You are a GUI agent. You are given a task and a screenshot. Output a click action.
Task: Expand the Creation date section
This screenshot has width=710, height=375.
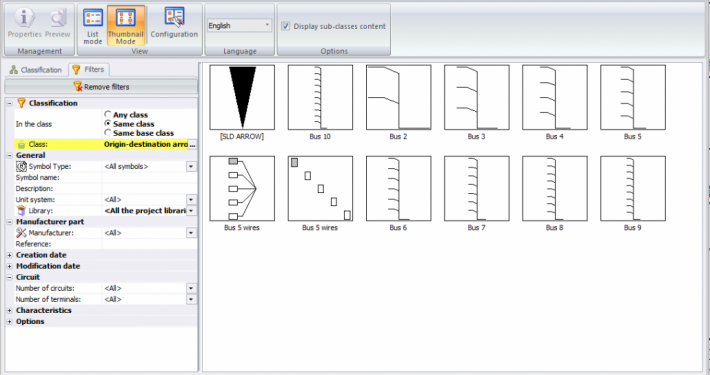click(10, 255)
